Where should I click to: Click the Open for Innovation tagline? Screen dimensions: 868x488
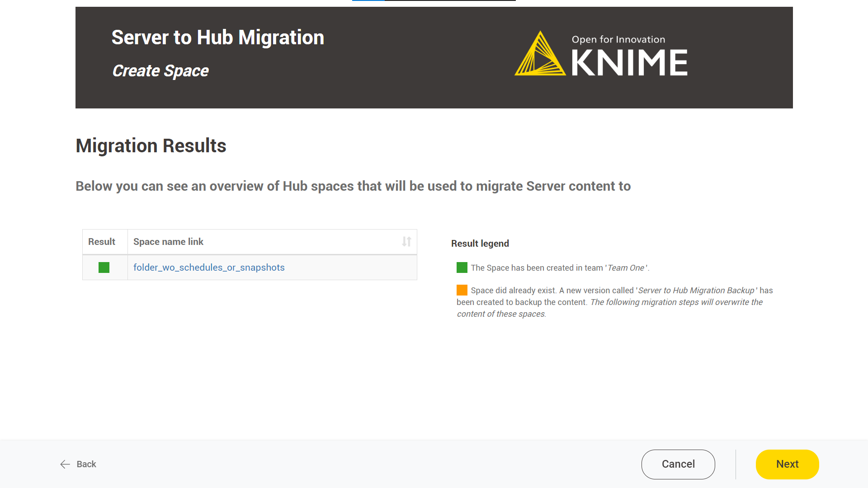pyautogui.click(x=618, y=40)
